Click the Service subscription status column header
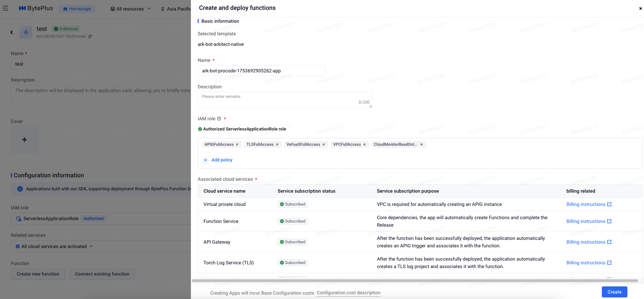644x299 pixels. point(306,191)
